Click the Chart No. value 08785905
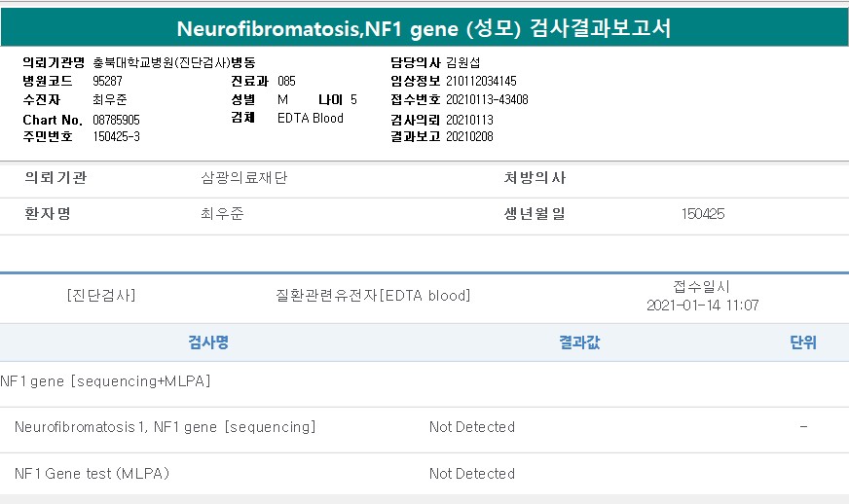 116,120
